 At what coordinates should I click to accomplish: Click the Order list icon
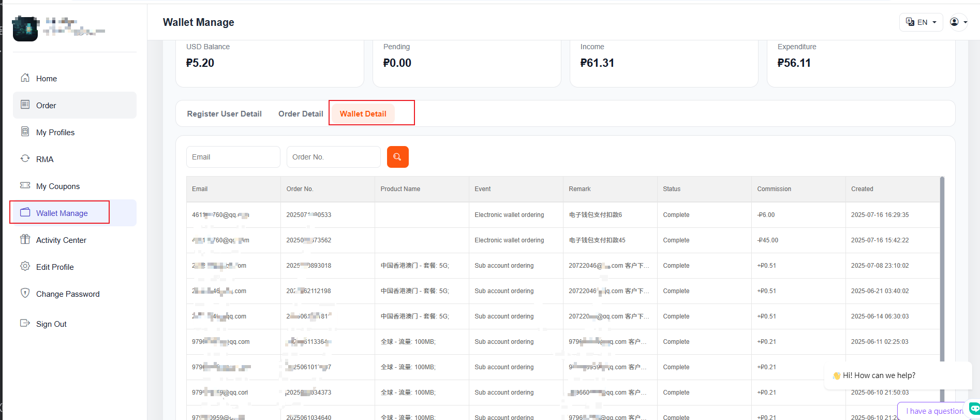point(25,105)
